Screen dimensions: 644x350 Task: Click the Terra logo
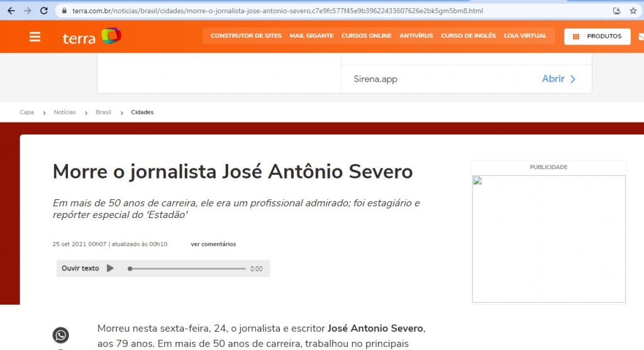(x=91, y=36)
